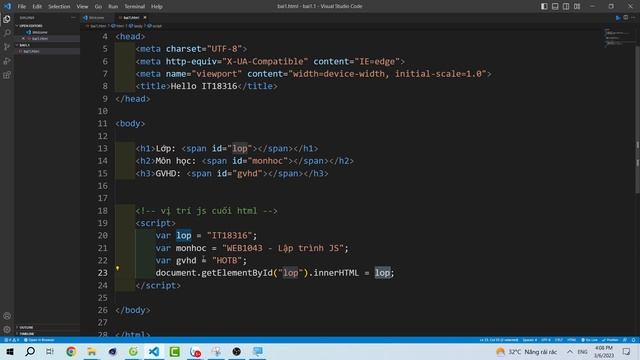Toggle Panel layout icon
Screen dimensions: 640x360
pyautogui.click(x=555, y=6)
